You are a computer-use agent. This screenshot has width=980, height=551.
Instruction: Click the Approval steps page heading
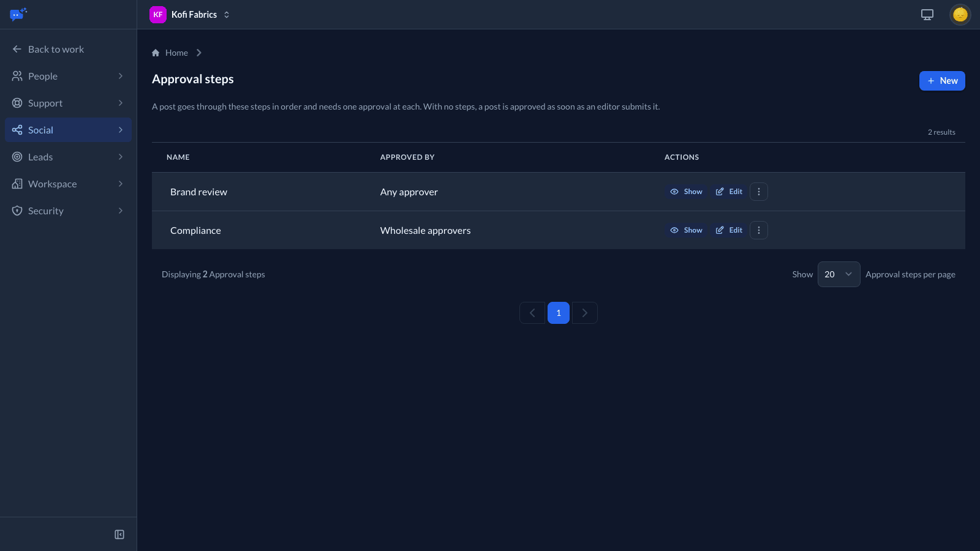click(193, 79)
